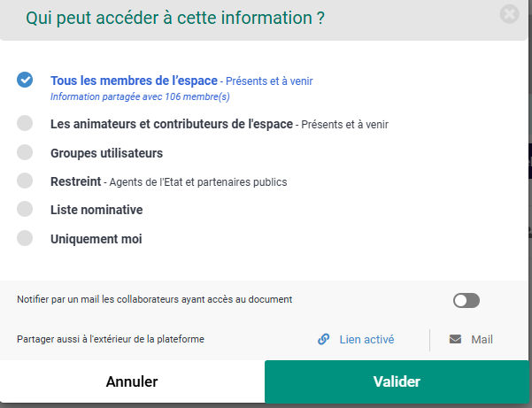Image resolution: width=532 pixels, height=408 pixels.
Task: Click the Groupes utilisateurs label text
Action: [x=106, y=153]
